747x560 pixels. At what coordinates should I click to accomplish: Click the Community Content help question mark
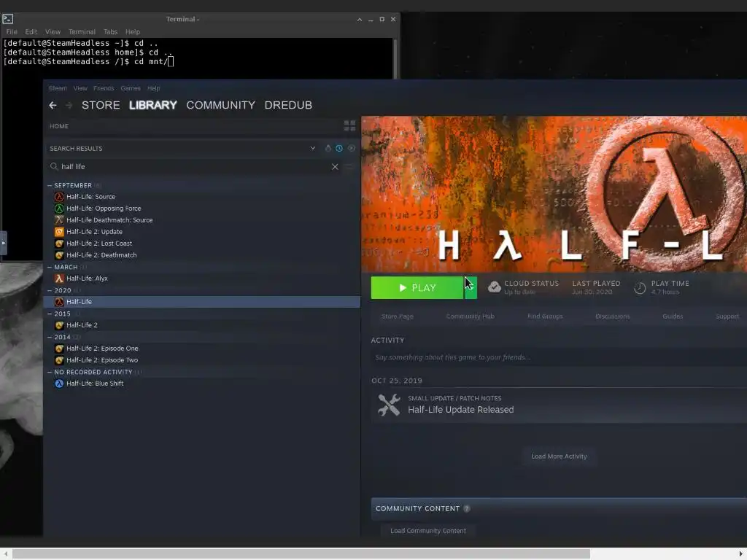pyautogui.click(x=467, y=508)
